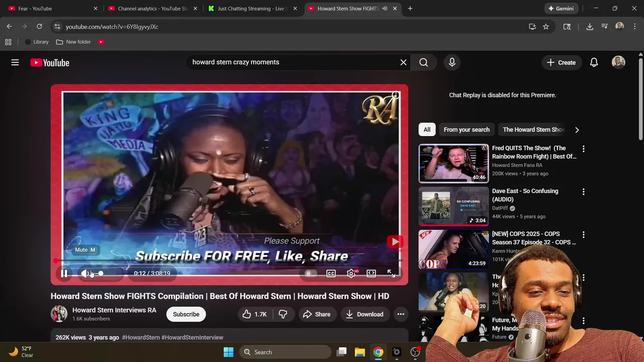Bookmark this page with the star icon

[x=546, y=27]
